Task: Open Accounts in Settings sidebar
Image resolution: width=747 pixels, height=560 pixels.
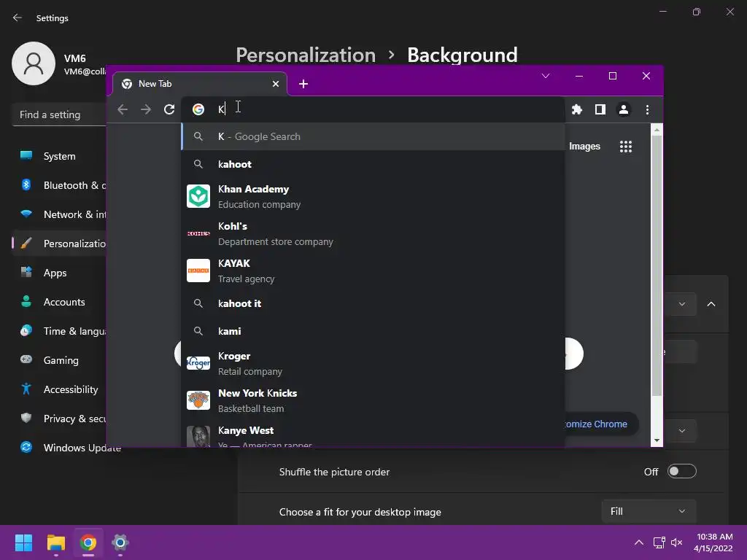Action: pyautogui.click(x=60, y=302)
